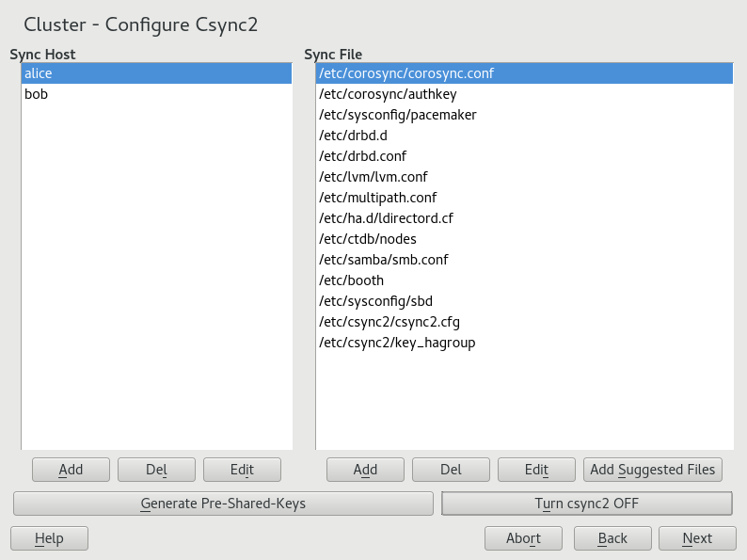Select /etc/corosync/corosync.conf file entry
The height and width of the screenshot is (560, 747).
(x=406, y=73)
